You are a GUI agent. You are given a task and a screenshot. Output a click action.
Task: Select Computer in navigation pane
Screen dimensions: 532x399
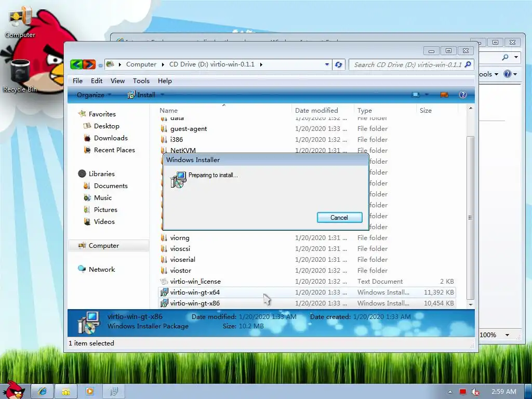click(x=109, y=245)
